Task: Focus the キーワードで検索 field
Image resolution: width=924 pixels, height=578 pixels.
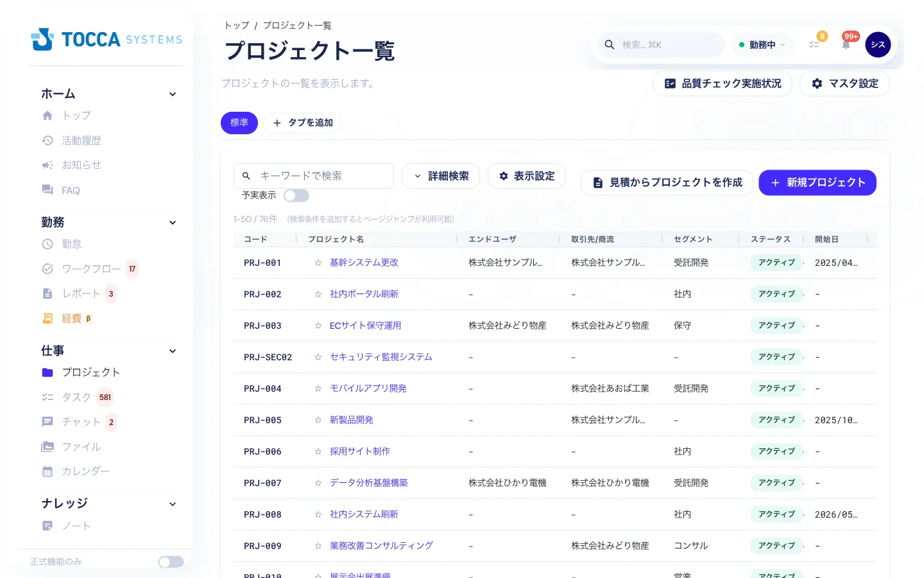Action: click(314, 176)
